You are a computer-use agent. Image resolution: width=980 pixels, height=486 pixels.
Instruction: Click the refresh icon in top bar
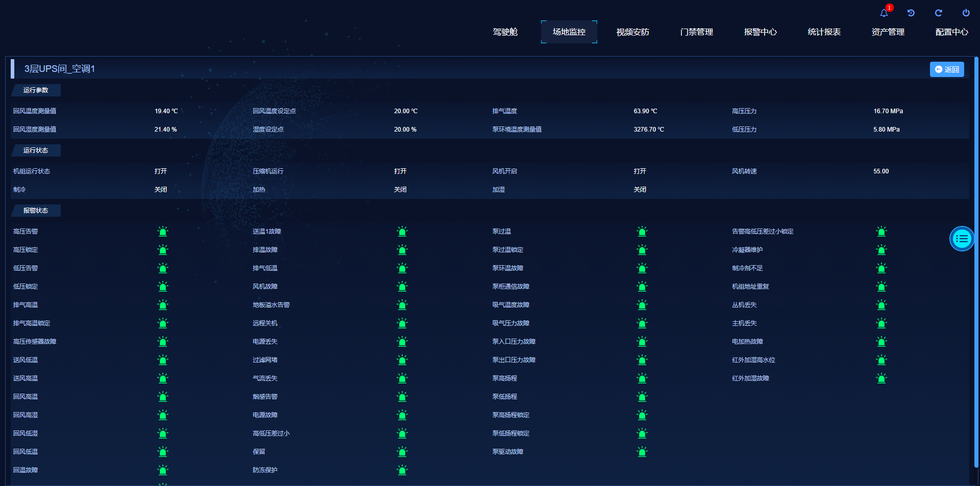938,13
